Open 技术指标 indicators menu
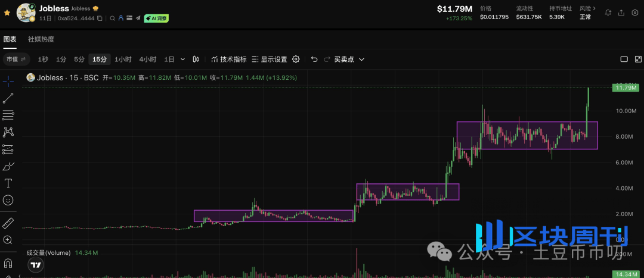The height and width of the screenshot is (278, 644). (229, 60)
